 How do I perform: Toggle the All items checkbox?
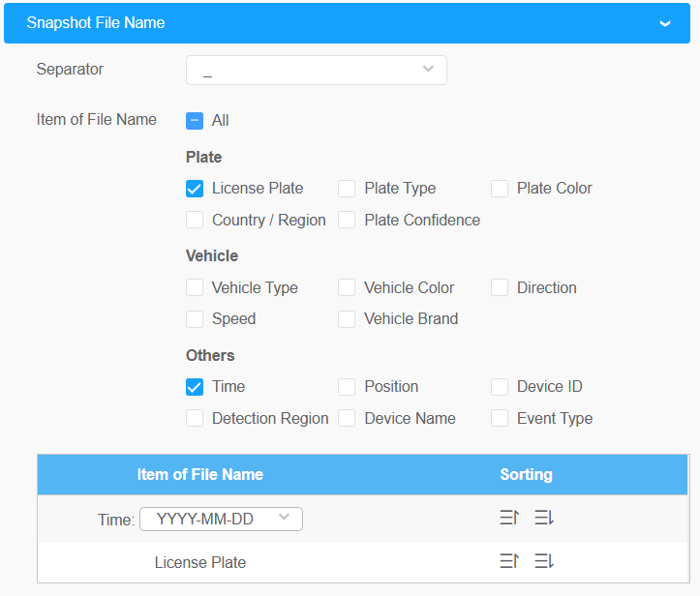(x=195, y=120)
